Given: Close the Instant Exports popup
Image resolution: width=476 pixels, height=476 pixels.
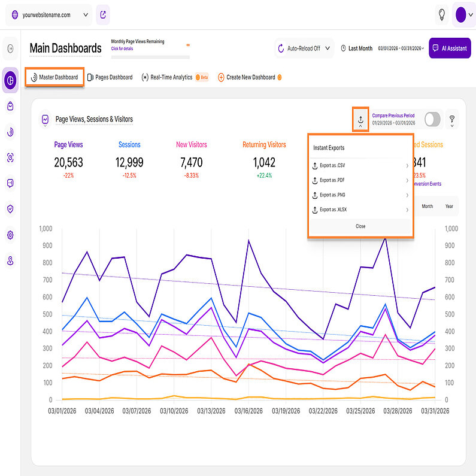Looking at the screenshot, I should coord(360,226).
